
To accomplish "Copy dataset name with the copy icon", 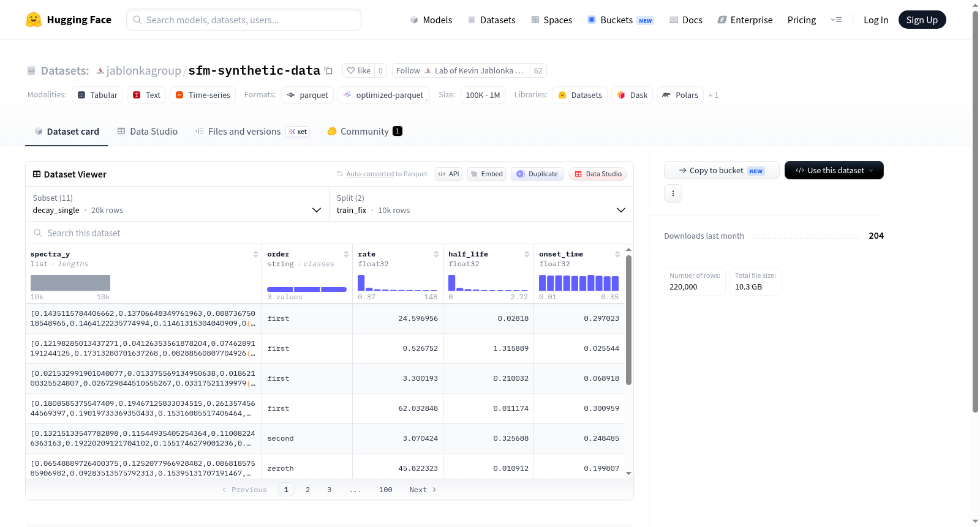I will [328, 70].
